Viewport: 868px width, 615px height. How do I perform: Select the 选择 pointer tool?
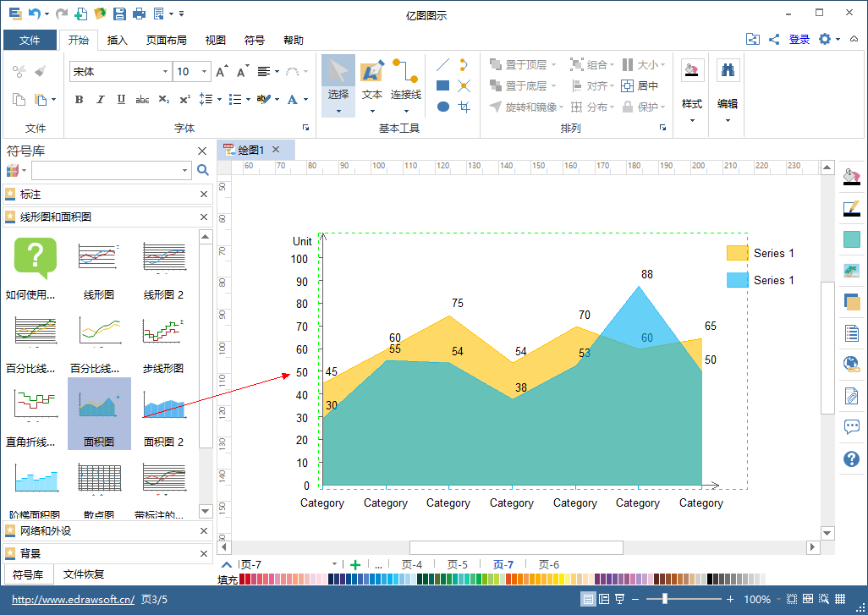(x=338, y=85)
